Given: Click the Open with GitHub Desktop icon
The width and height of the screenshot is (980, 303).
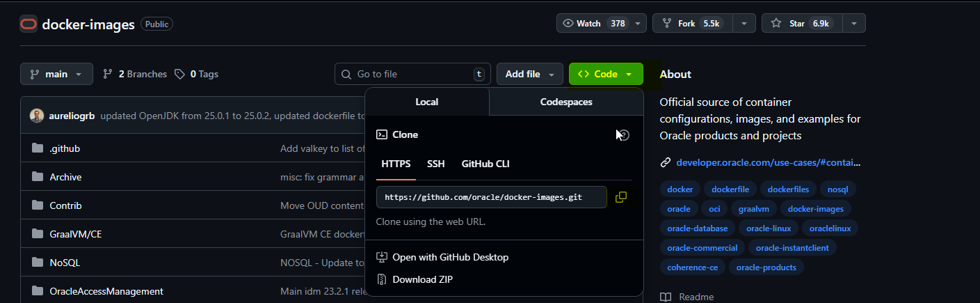Looking at the screenshot, I should (x=381, y=257).
